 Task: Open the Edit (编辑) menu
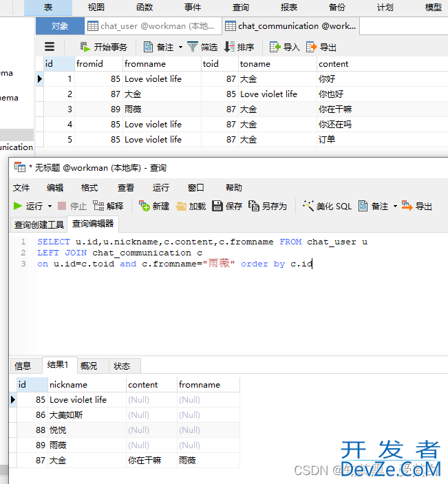point(55,188)
